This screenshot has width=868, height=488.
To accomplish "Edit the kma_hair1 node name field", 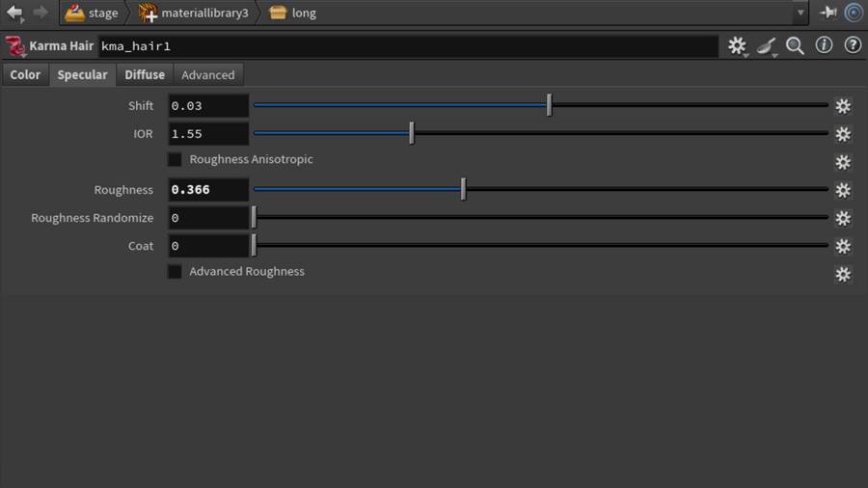I will pos(409,46).
